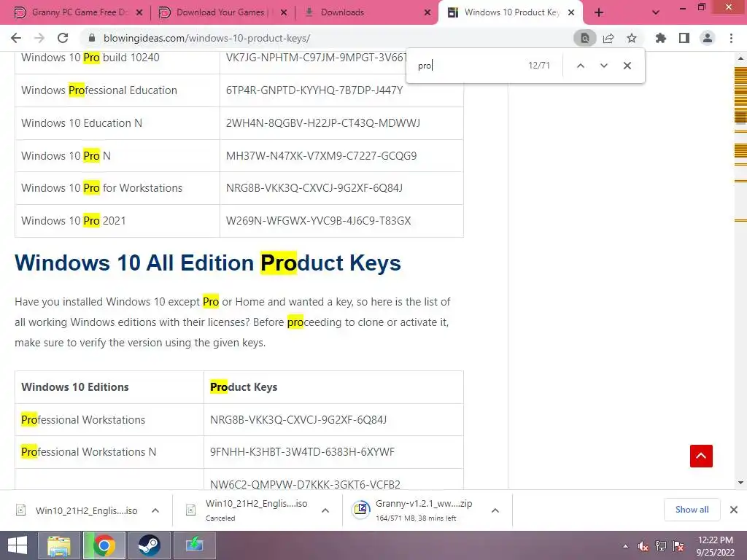This screenshot has width=747, height=560.
Task: Share this page using the share icon
Action: coord(608,38)
